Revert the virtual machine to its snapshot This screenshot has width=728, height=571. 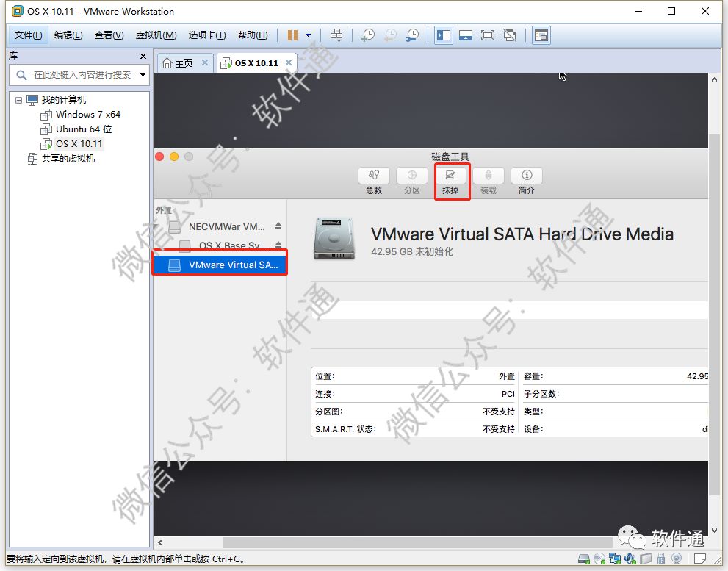[x=391, y=35]
